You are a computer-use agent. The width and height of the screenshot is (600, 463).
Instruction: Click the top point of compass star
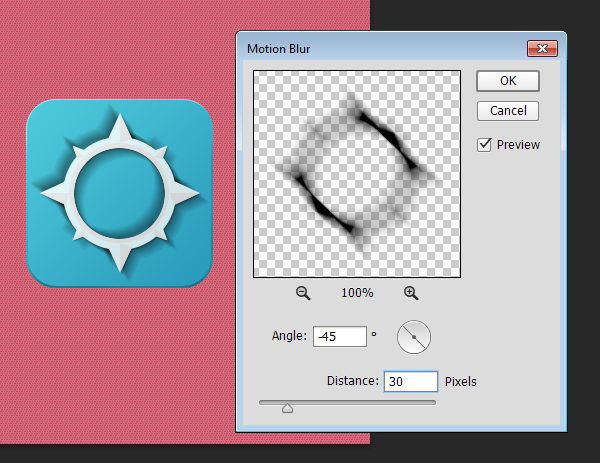[x=119, y=127]
